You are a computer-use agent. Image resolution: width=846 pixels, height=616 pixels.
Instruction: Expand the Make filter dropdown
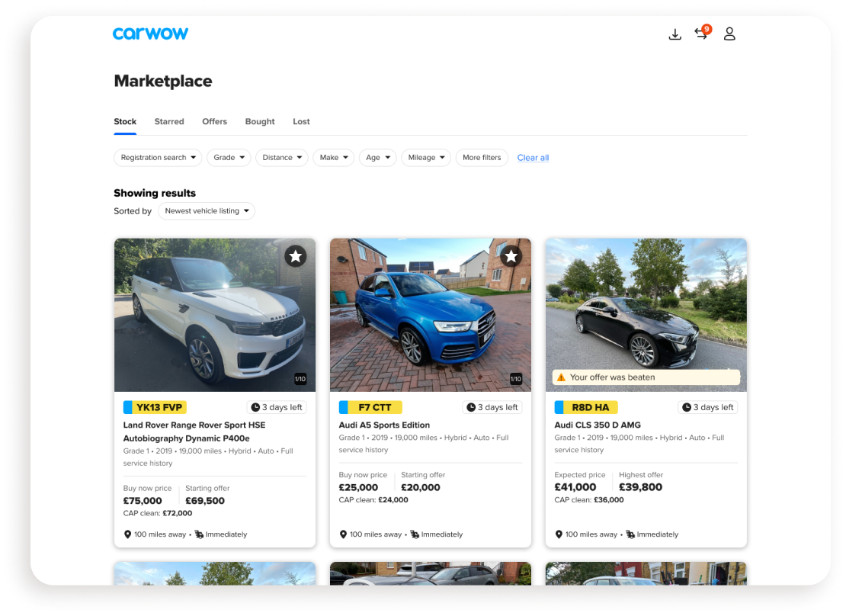click(333, 158)
